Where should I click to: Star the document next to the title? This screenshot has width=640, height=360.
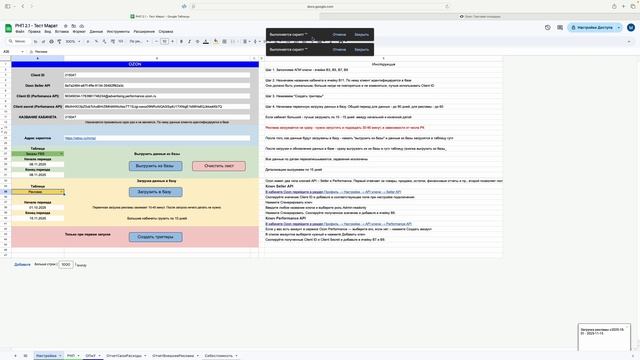pos(65,26)
